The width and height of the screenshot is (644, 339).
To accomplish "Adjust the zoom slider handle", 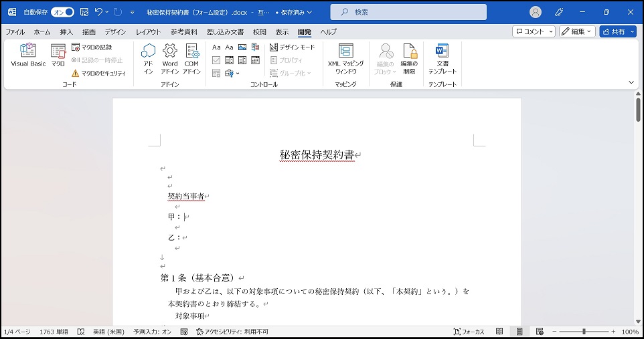I will (x=584, y=332).
